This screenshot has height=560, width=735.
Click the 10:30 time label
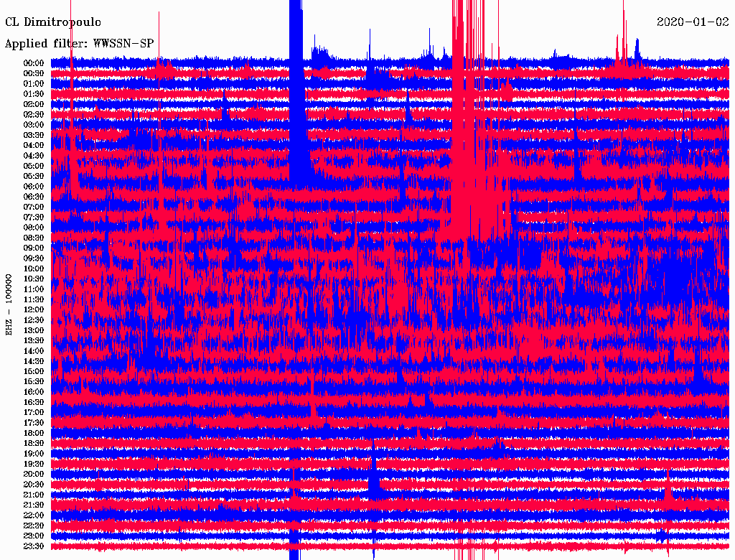(34, 279)
